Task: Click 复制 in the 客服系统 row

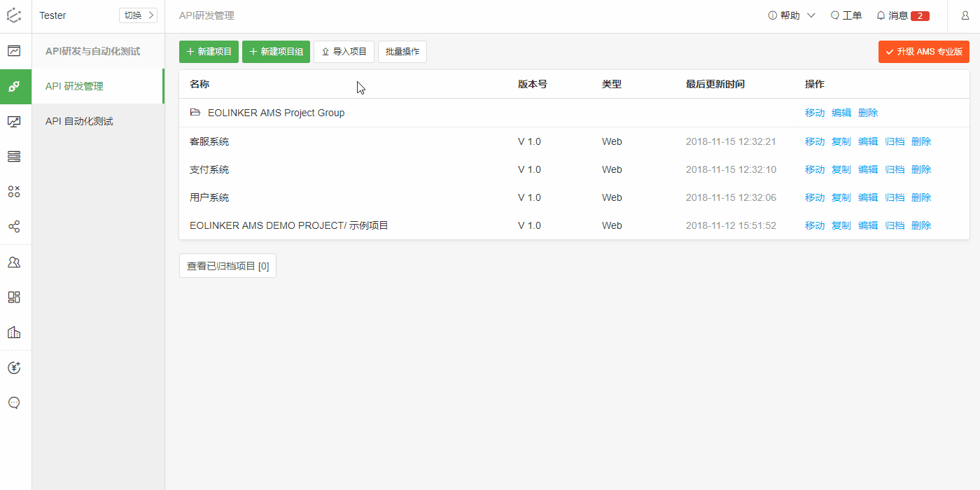Action: [841, 141]
